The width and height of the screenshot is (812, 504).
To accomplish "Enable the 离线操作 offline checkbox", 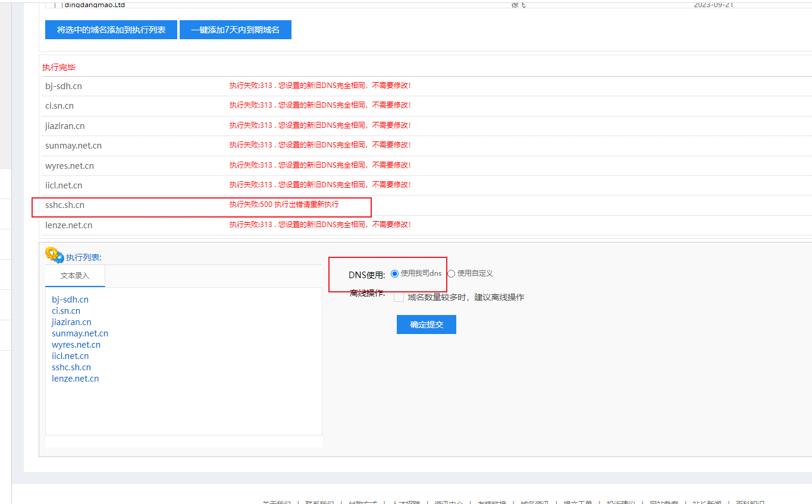I will (399, 297).
